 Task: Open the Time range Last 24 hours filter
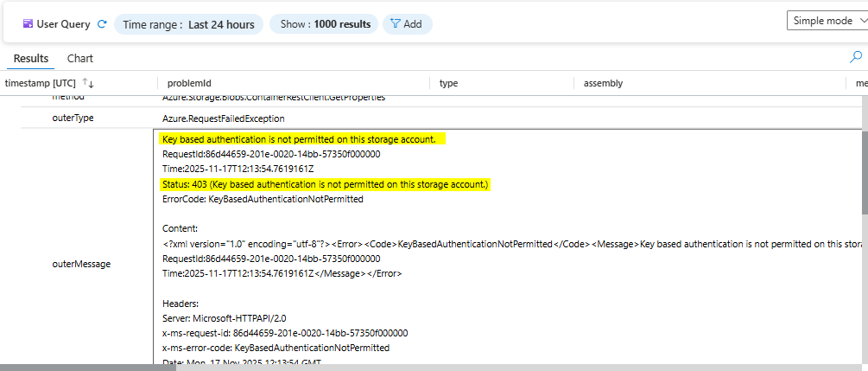[x=189, y=24]
